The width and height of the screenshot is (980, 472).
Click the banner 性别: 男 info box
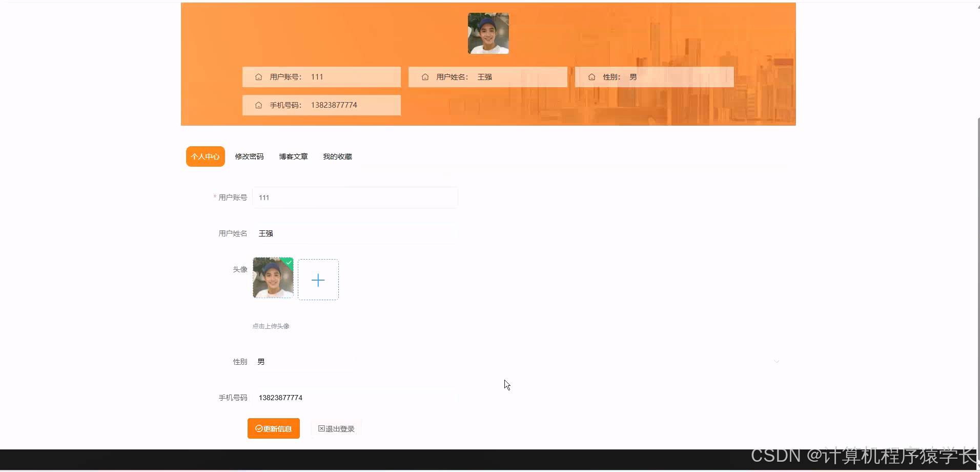(655, 77)
